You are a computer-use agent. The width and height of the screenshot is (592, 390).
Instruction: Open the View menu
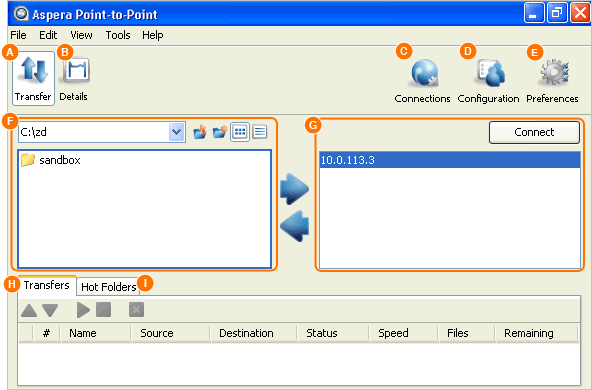tap(81, 35)
